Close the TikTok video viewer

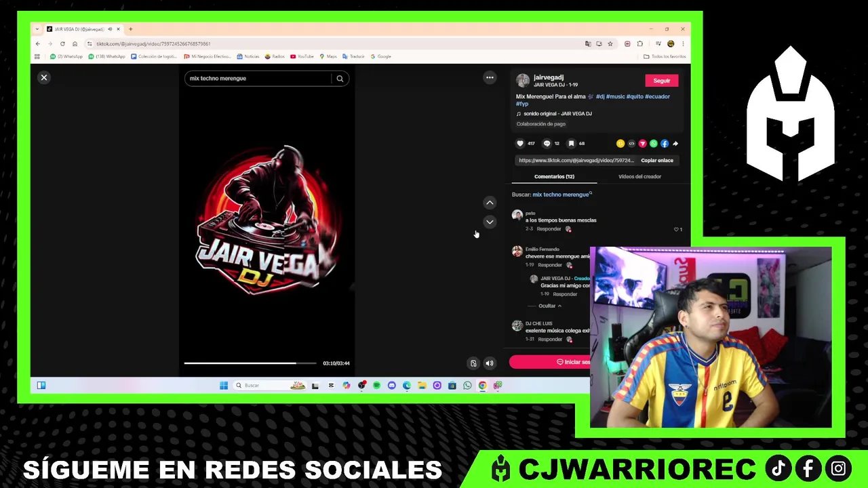pos(44,77)
